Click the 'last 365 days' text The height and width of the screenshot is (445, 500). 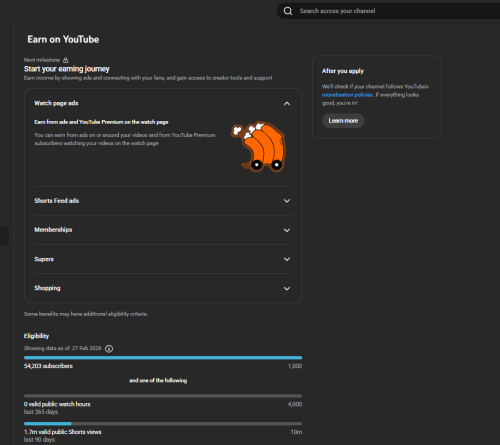coord(41,412)
